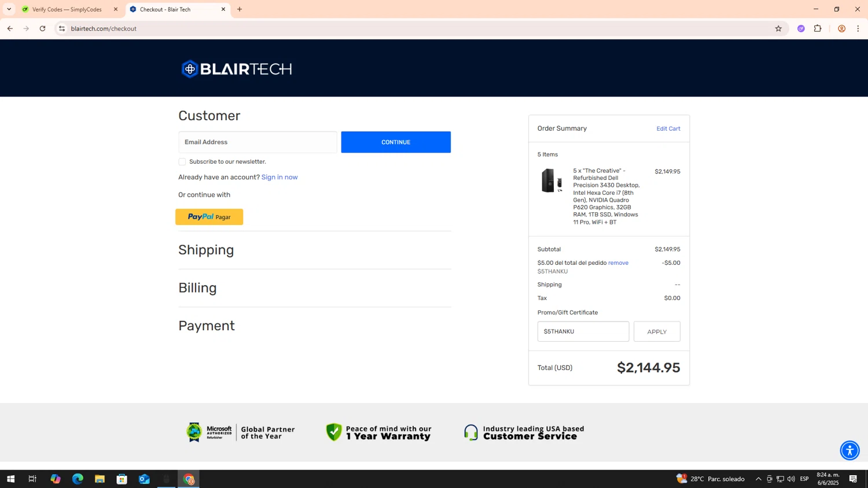
Task: View site information icon in address bar
Action: (x=62, y=28)
